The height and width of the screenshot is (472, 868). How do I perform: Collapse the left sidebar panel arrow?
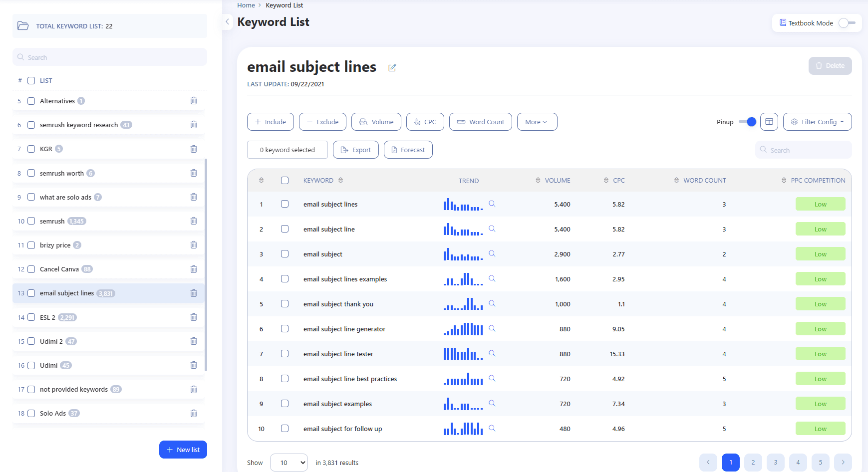[228, 22]
